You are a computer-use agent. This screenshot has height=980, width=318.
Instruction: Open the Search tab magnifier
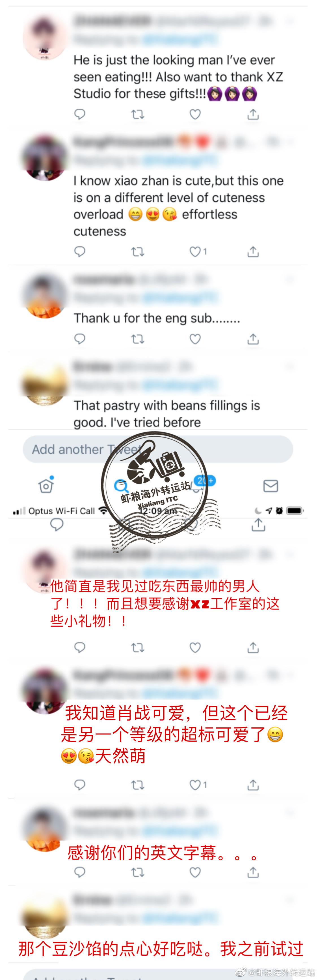(121, 486)
